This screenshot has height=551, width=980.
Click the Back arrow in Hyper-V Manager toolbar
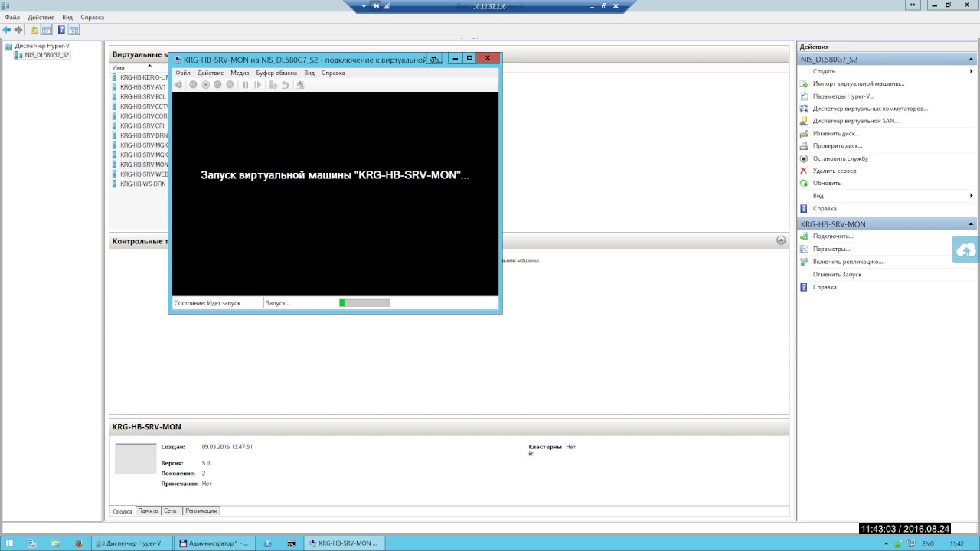click(x=7, y=30)
